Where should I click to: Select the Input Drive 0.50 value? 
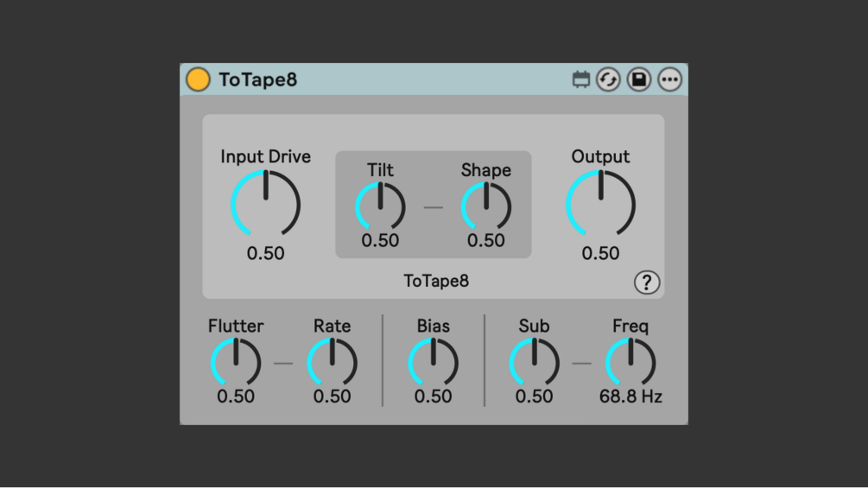coord(266,253)
